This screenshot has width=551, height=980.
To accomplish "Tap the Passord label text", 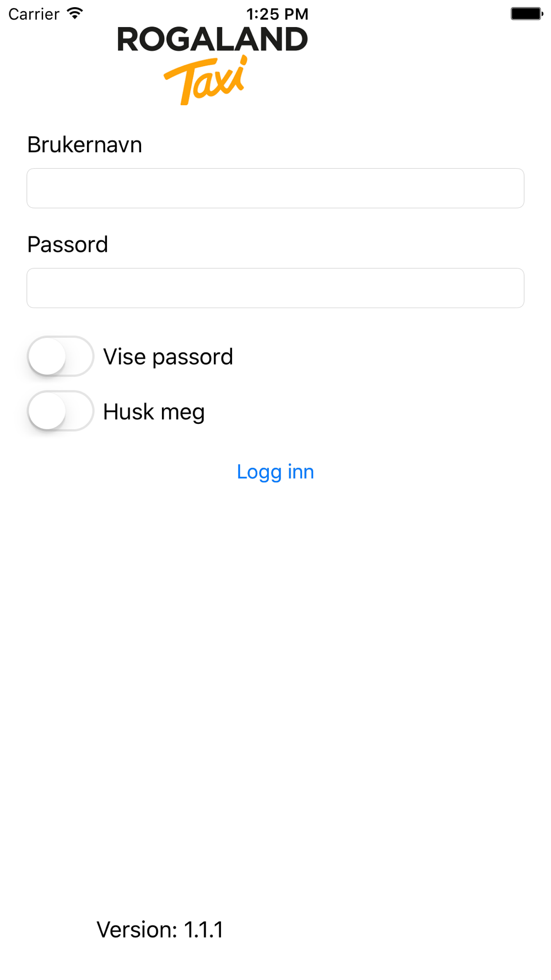I will 68,244.
